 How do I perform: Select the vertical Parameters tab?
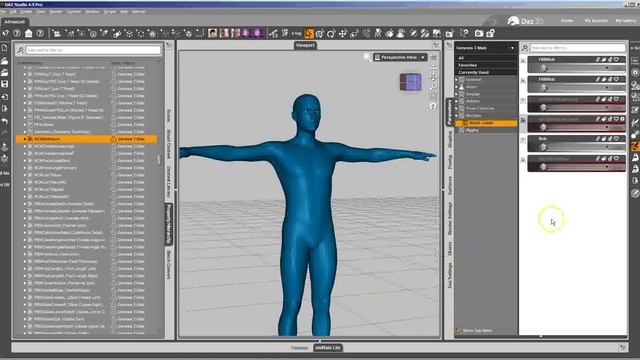(x=449, y=112)
